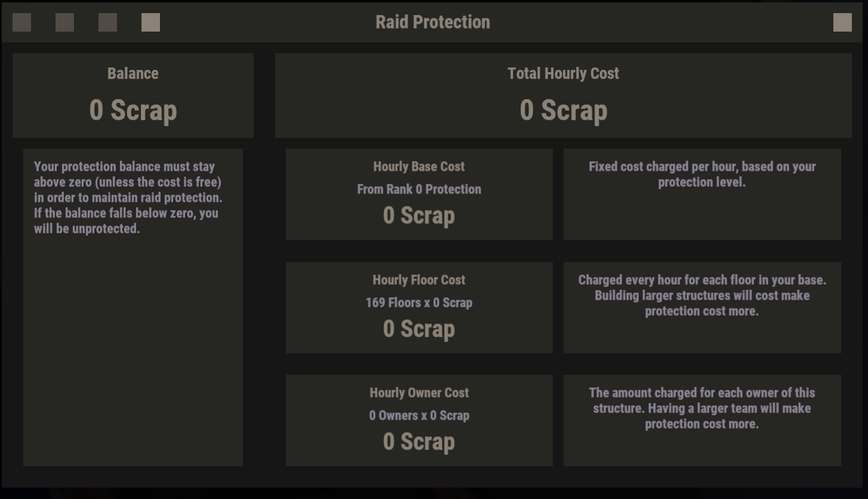Click the fixed cost per hour description
868x499 pixels.
pos(702,174)
